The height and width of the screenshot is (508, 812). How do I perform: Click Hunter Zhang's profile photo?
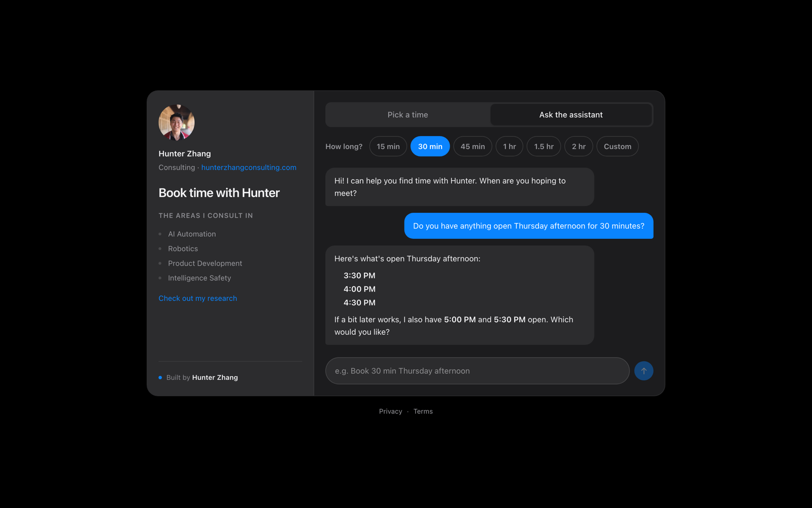(177, 122)
